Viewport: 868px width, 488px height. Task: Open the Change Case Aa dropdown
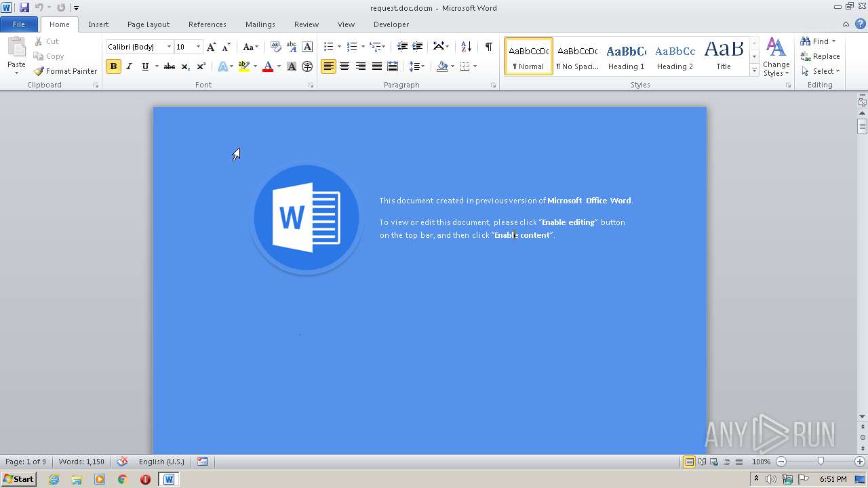[250, 47]
